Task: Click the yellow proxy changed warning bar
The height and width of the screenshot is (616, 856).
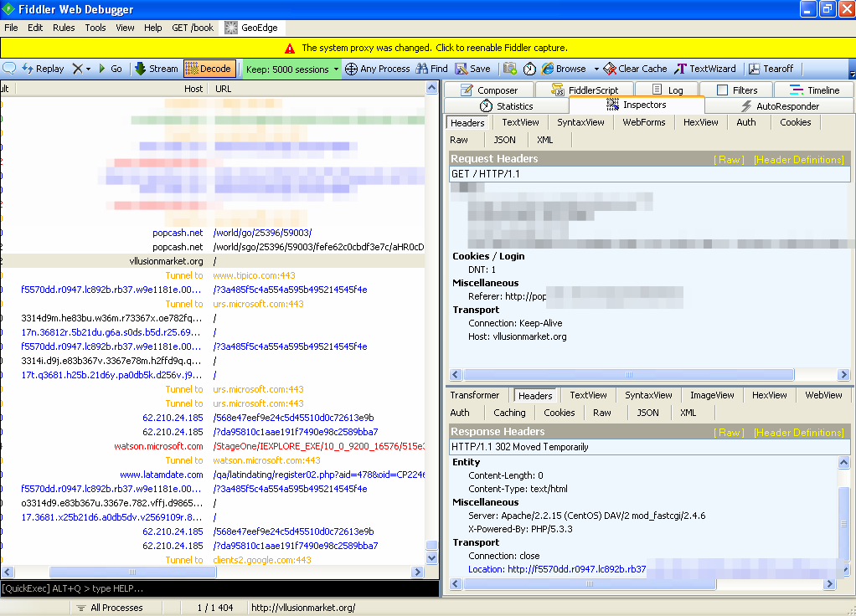Action: (x=427, y=48)
